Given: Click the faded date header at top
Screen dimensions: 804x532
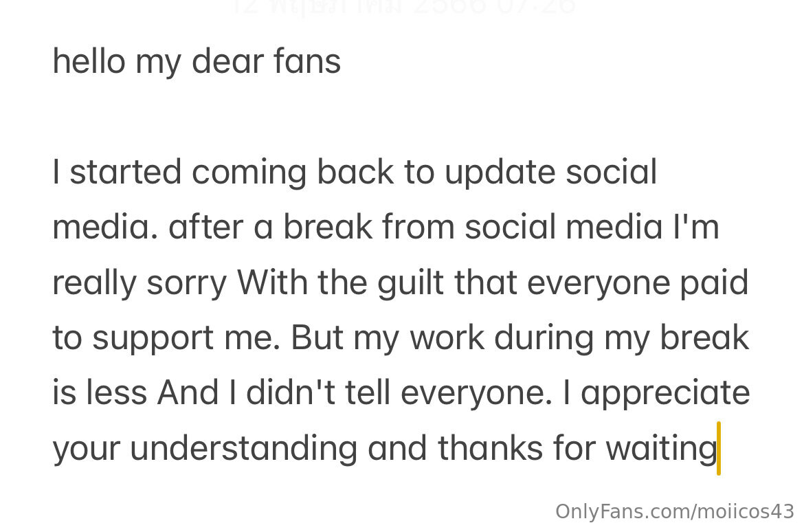Looking at the screenshot, I should [x=404, y=7].
